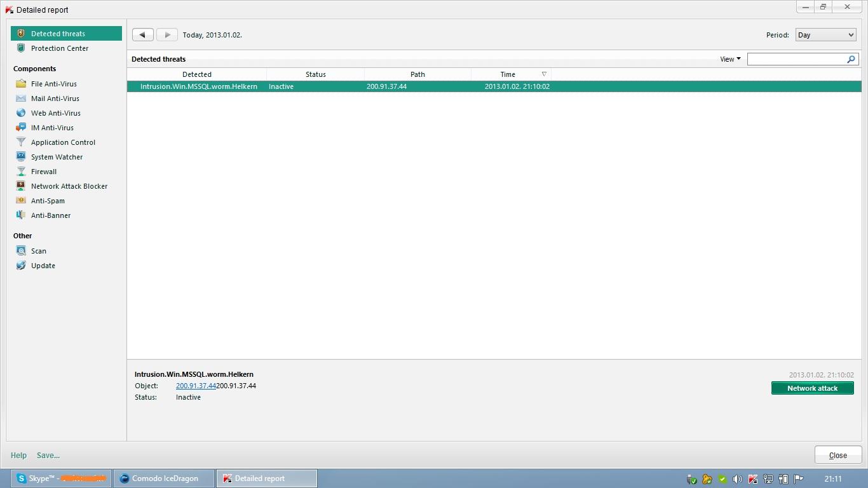Viewport: 868px width, 488px height.
Task: Open System Watcher report
Action: point(57,157)
